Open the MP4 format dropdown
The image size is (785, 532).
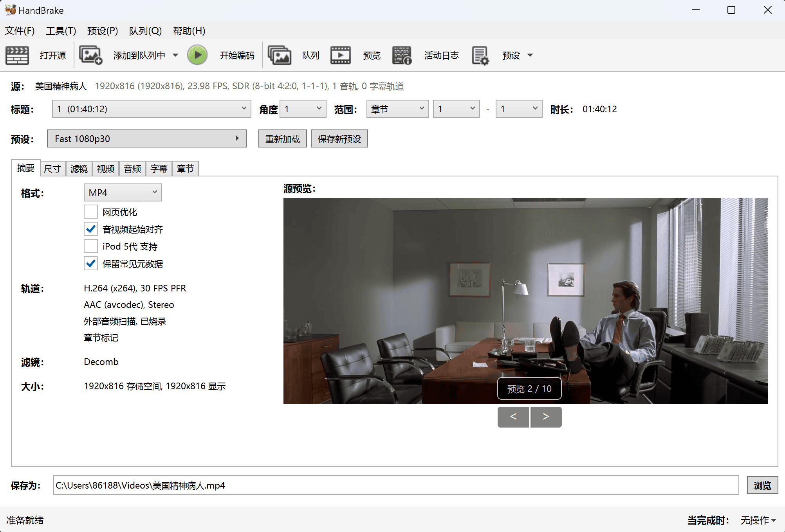coord(123,192)
